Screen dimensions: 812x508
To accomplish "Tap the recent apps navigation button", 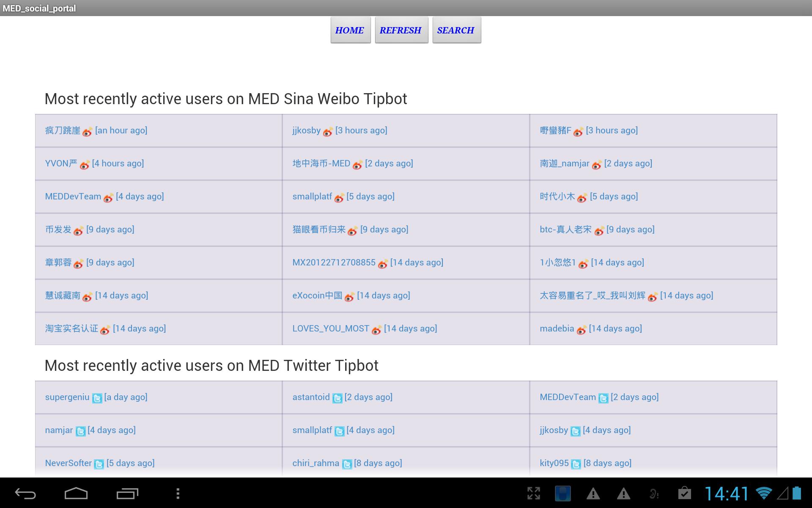I will [x=127, y=494].
